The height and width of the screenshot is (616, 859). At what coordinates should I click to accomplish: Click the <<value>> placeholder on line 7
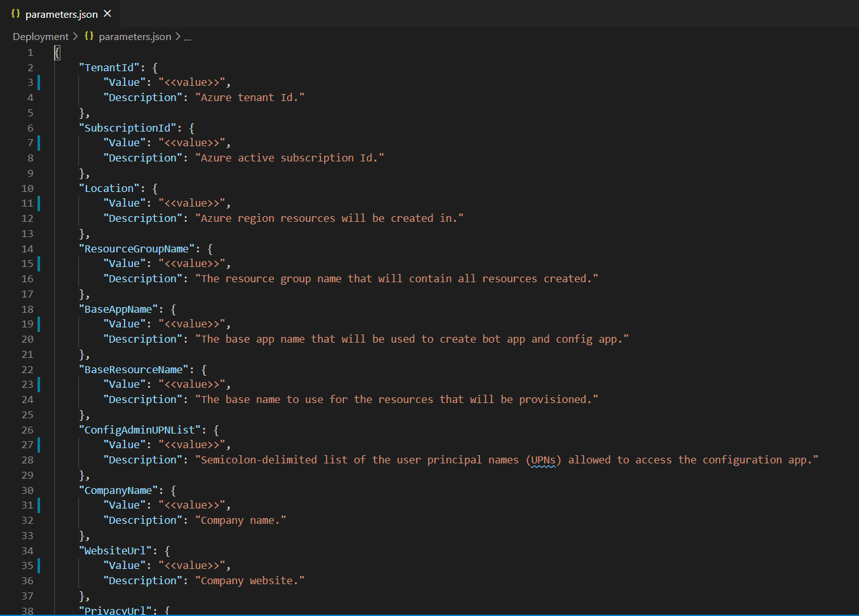coord(192,142)
